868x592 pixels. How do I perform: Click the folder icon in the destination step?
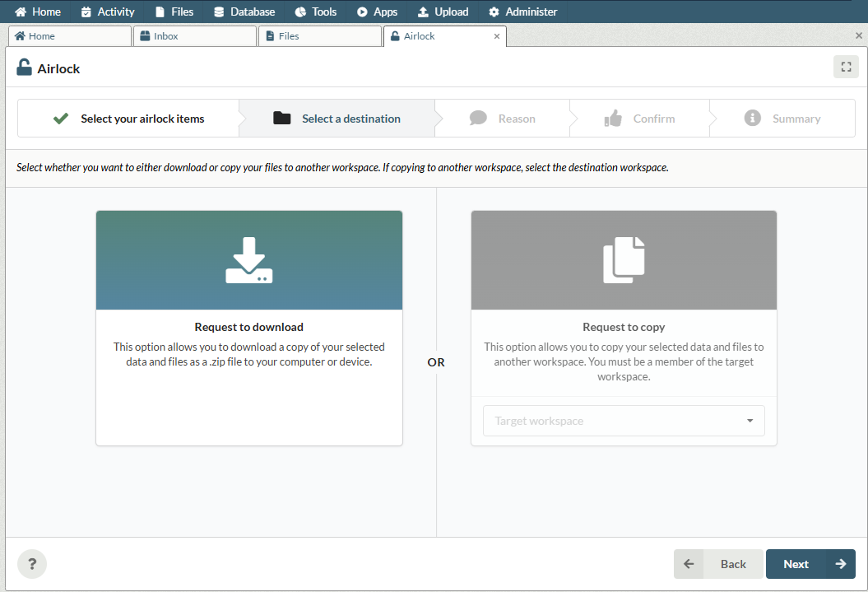click(282, 119)
